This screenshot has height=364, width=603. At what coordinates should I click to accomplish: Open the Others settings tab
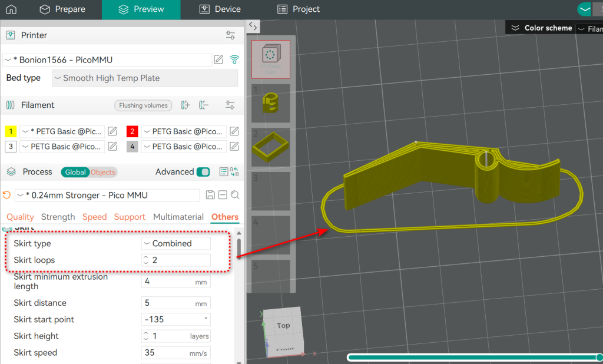point(225,217)
